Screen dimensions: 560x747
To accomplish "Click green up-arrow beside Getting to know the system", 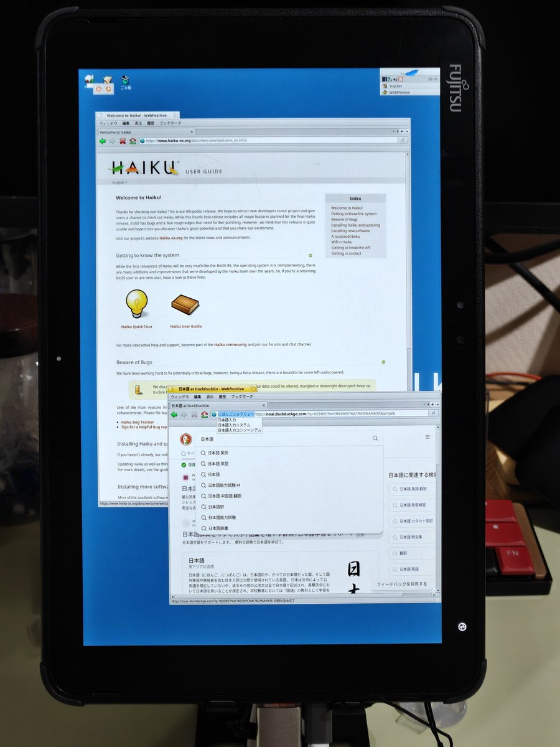I will 310,255.
